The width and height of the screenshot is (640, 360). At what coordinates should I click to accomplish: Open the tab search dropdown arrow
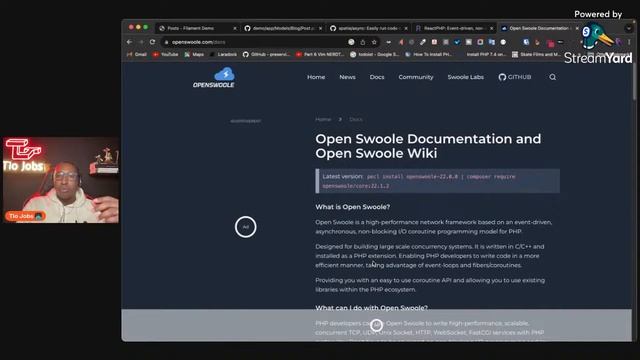[x=629, y=28]
